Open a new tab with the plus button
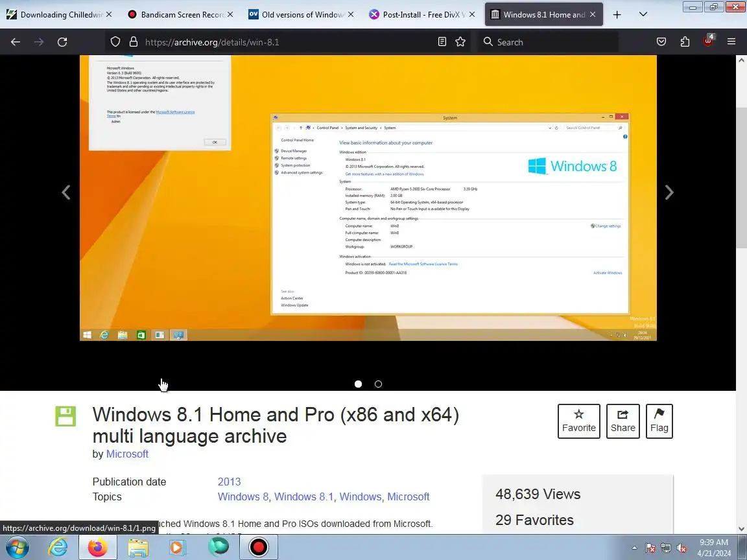Screen dimensions: 747x560 coord(617,14)
